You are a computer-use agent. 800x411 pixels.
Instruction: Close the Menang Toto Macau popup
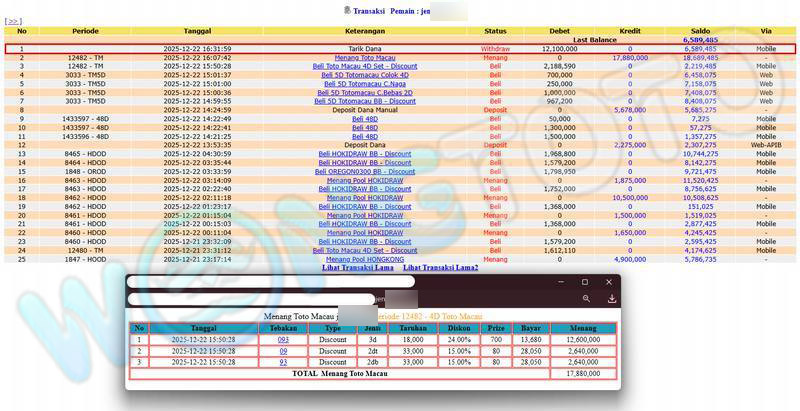pyautogui.click(x=611, y=282)
